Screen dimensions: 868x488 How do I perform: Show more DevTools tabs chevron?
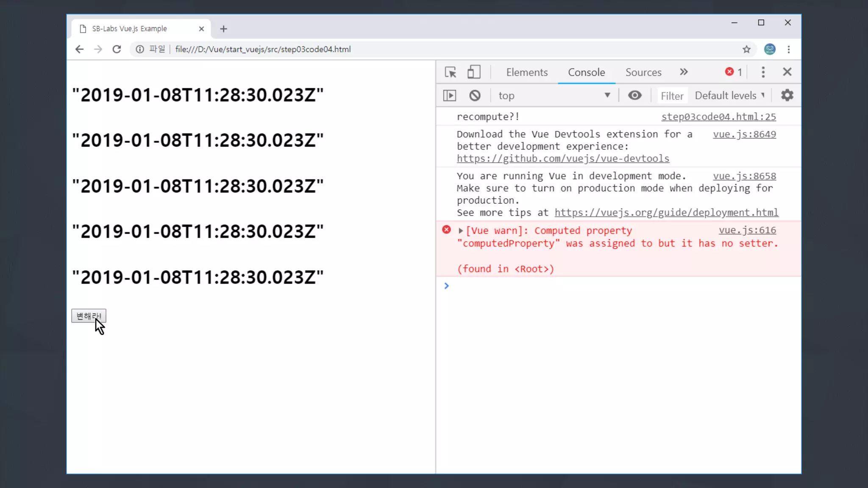click(x=684, y=72)
